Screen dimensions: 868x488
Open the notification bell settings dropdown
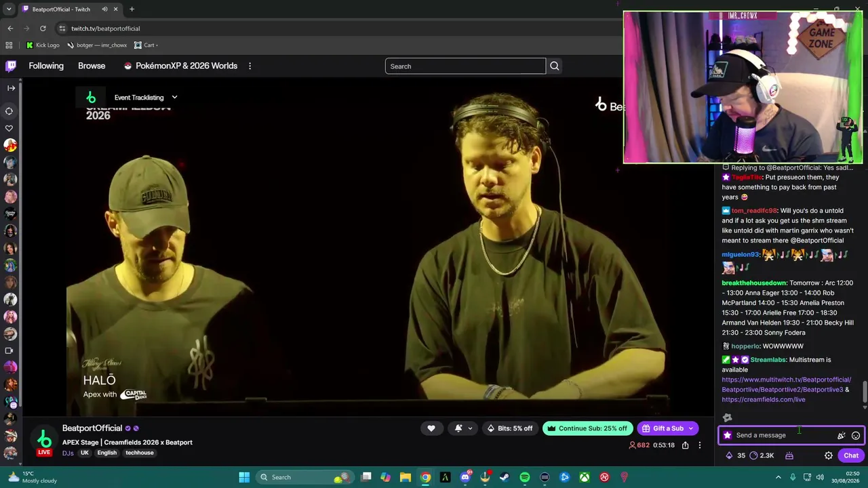point(462,428)
